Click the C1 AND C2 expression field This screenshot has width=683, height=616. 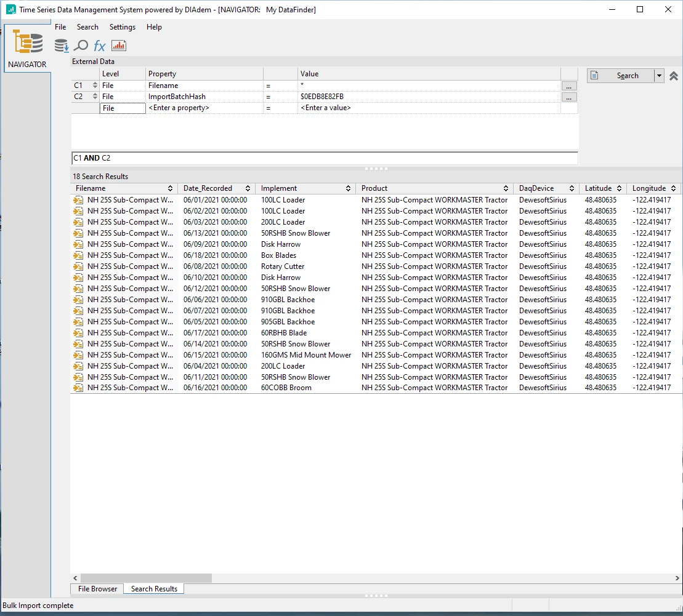point(325,158)
